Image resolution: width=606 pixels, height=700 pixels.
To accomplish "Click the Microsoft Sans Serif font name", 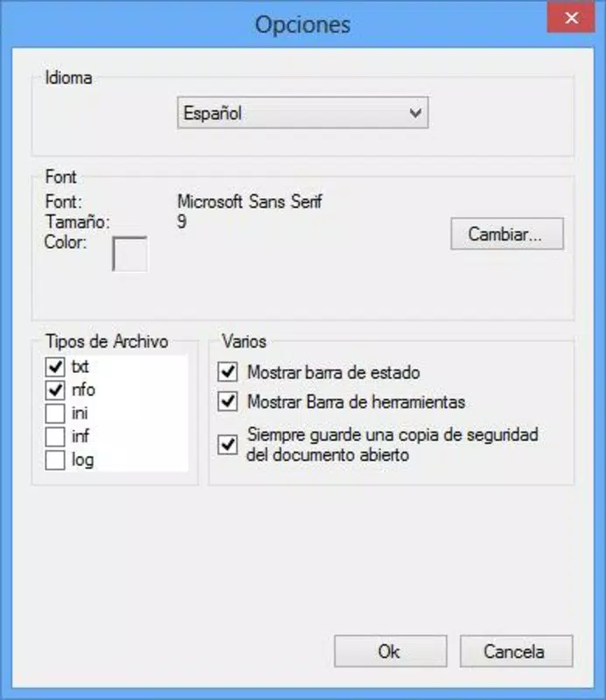I will coord(250,201).
